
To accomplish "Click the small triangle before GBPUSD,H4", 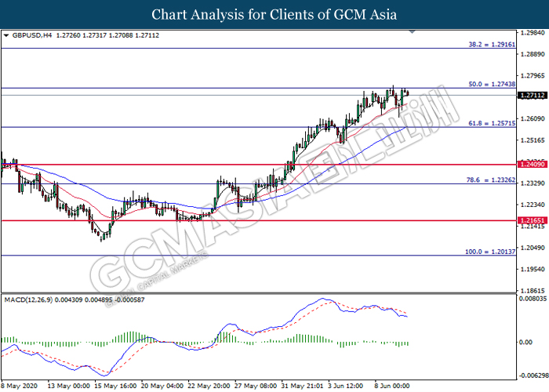I will pyautogui.click(x=7, y=35).
